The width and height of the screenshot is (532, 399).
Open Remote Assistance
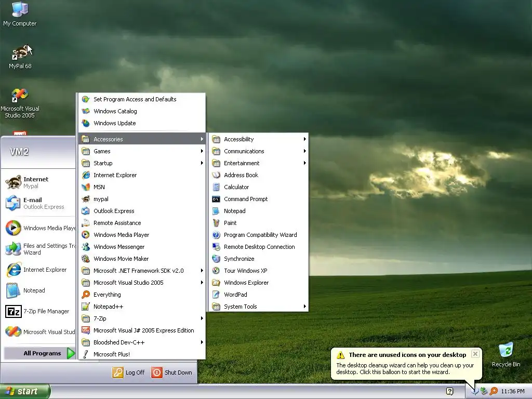click(x=142, y=223)
